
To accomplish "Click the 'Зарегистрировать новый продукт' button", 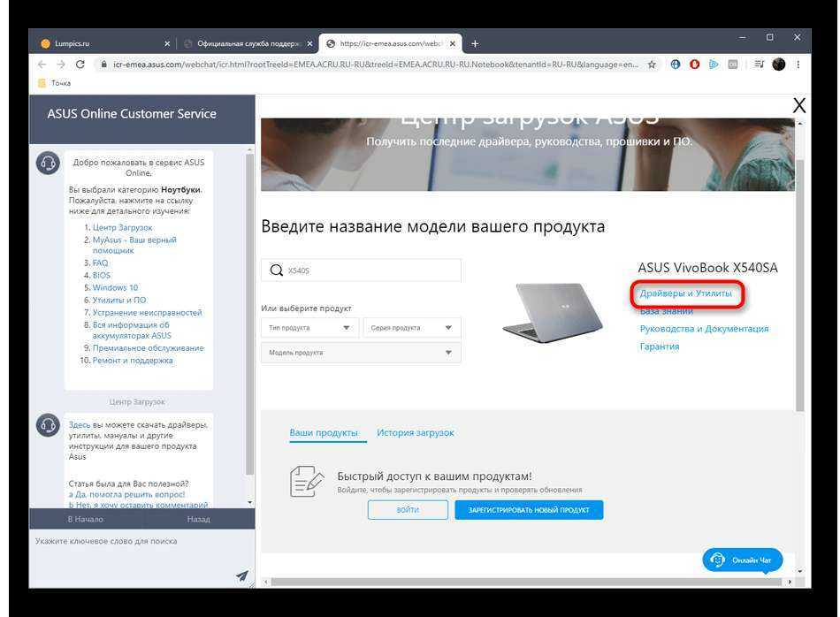I will point(529,510).
